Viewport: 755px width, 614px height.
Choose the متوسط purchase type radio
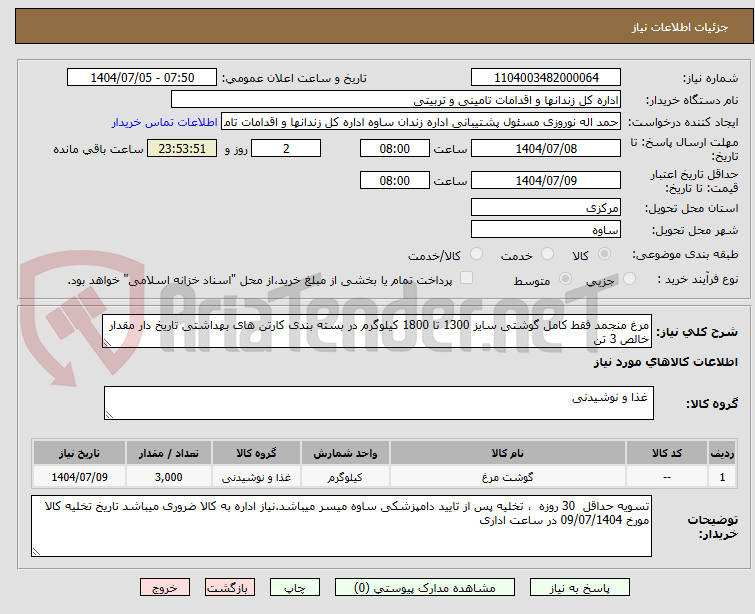tap(496, 280)
